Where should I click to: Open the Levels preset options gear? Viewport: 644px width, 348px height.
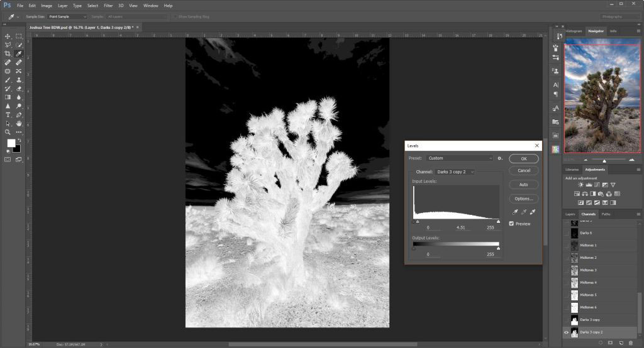click(500, 158)
